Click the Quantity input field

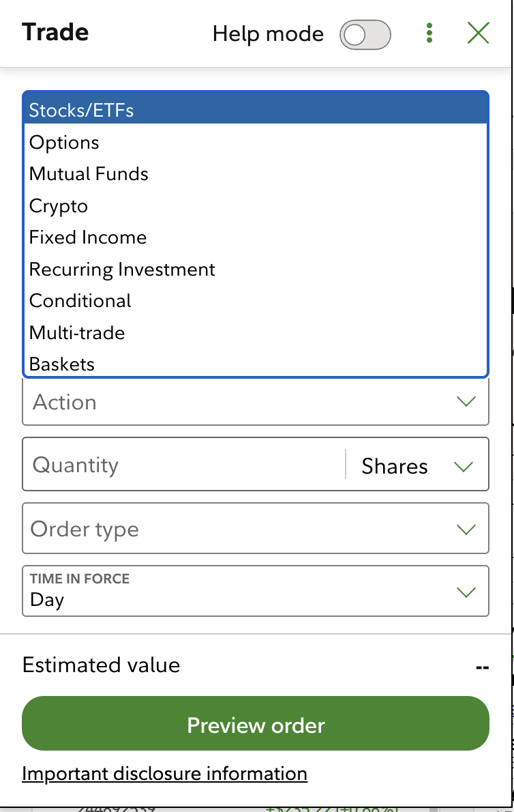[183, 465]
